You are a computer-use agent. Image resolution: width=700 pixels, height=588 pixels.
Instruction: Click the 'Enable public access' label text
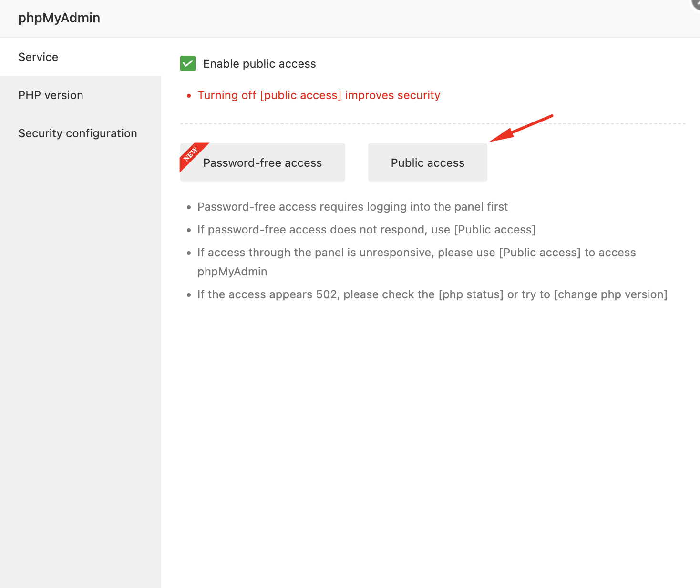tap(259, 64)
